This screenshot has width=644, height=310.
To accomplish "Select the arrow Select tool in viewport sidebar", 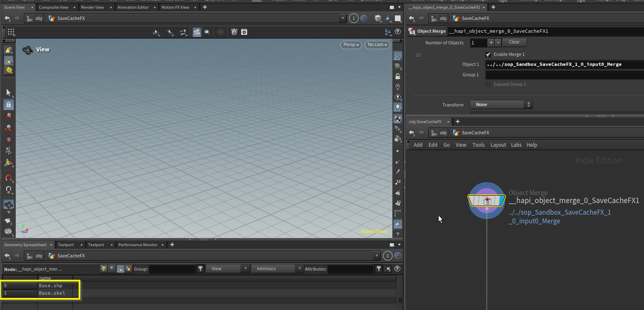I will pyautogui.click(x=8, y=92).
